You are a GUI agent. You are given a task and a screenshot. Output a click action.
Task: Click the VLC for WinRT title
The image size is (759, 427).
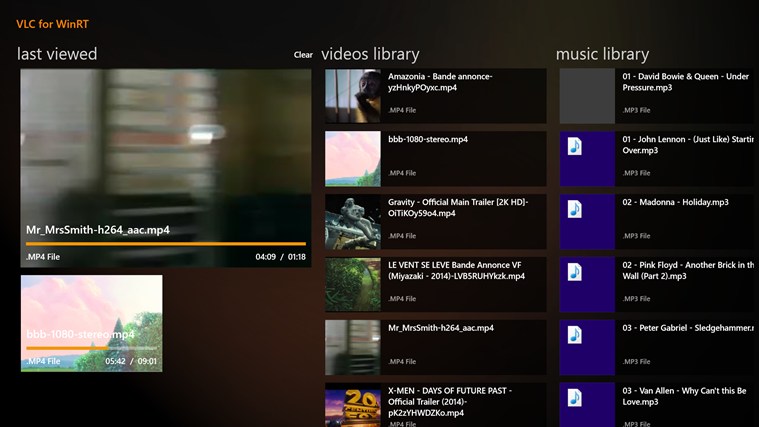pyautogui.click(x=52, y=24)
